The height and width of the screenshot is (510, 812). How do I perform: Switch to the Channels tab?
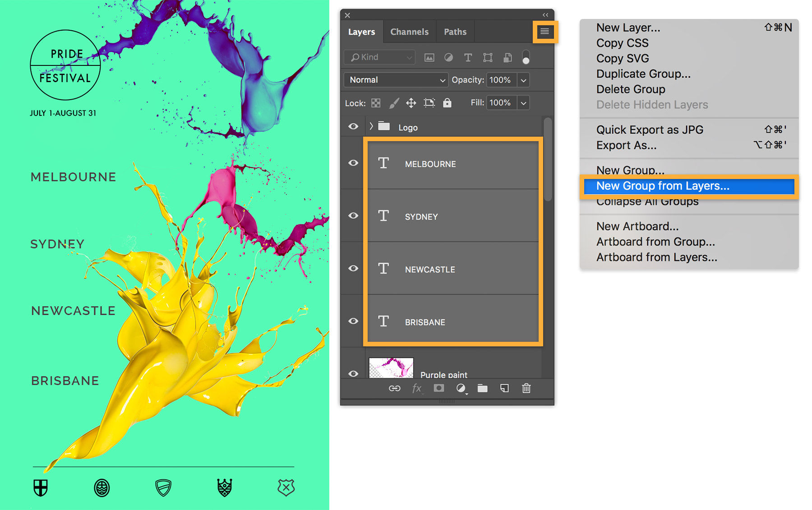409,32
